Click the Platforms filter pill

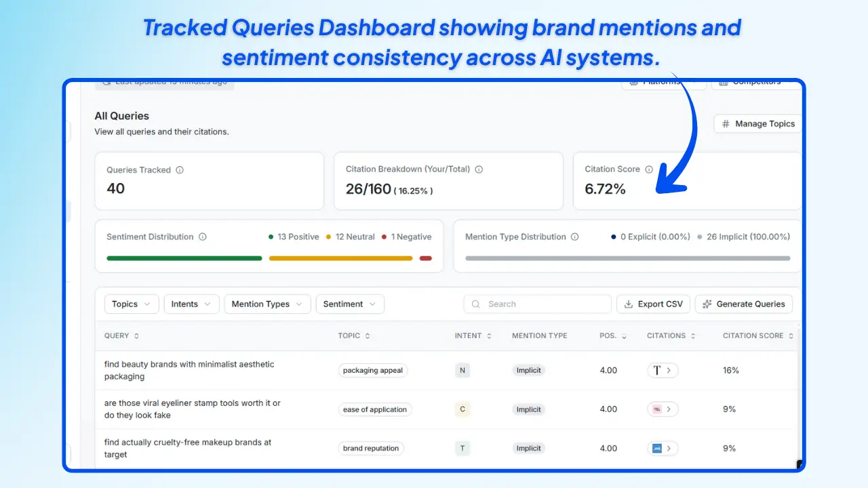[x=663, y=82]
